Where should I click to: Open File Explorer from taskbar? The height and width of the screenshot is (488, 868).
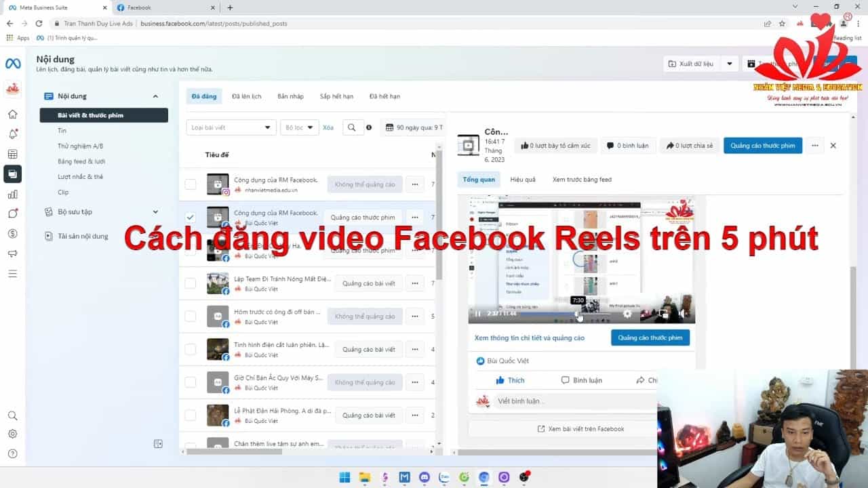point(365,477)
